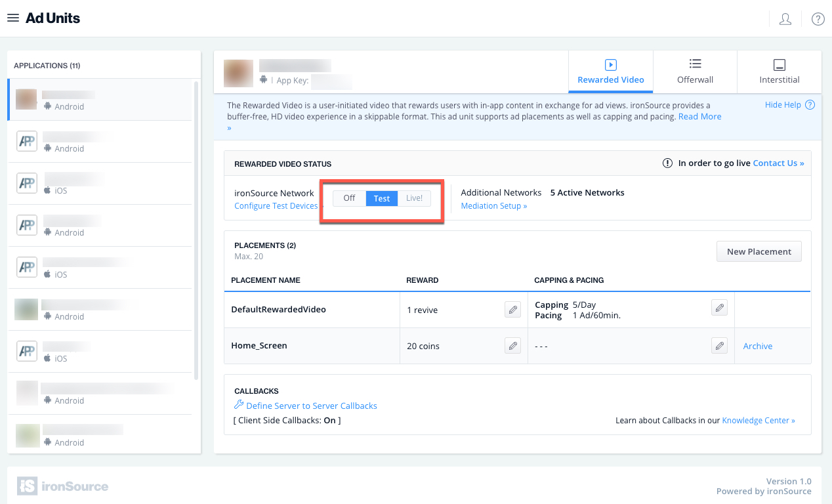832x504 pixels.
Task: Click the 'CALLBACKS' section heading
Action: point(257,391)
